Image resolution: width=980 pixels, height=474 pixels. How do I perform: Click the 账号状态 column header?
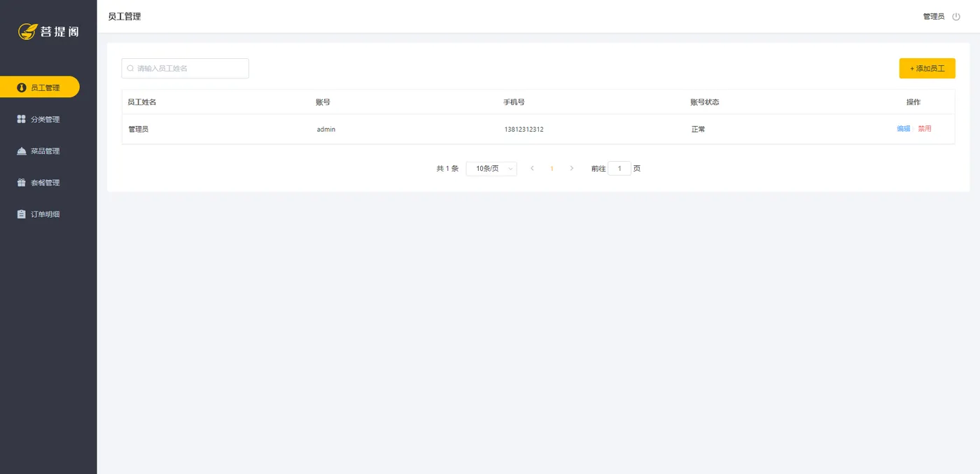point(705,102)
